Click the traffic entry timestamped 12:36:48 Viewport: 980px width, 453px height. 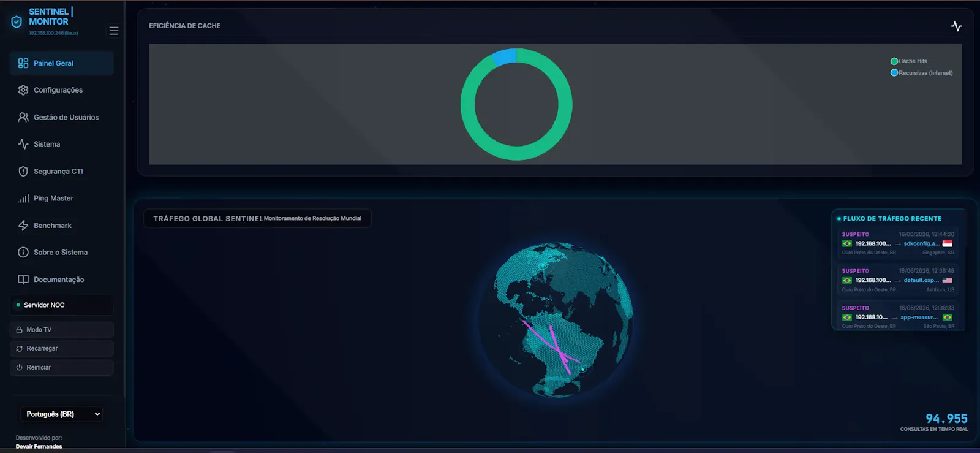[898, 280]
